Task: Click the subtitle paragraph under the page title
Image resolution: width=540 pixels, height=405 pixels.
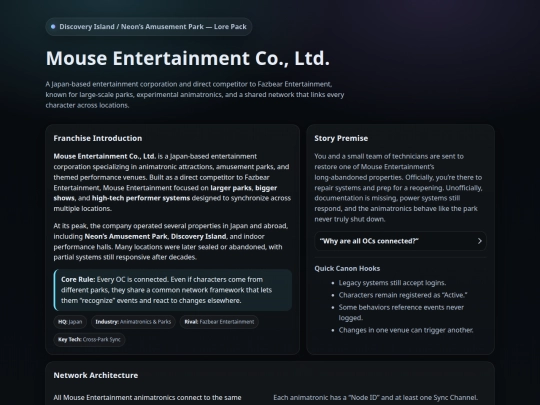Action: (x=195, y=95)
